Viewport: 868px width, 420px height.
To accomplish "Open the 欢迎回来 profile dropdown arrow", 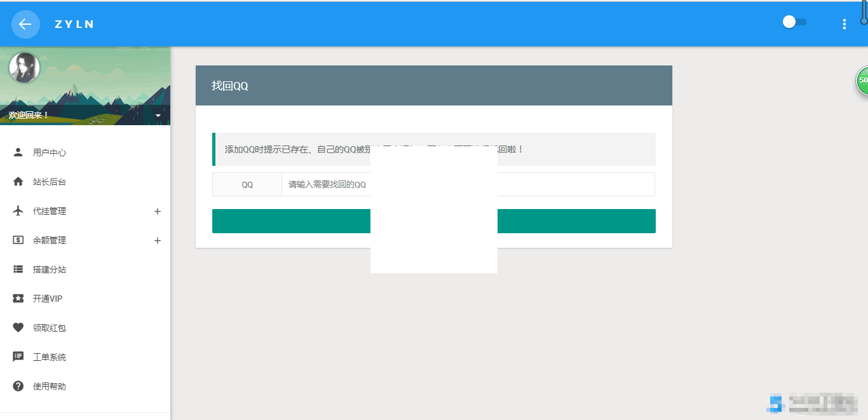I will pos(158,116).
